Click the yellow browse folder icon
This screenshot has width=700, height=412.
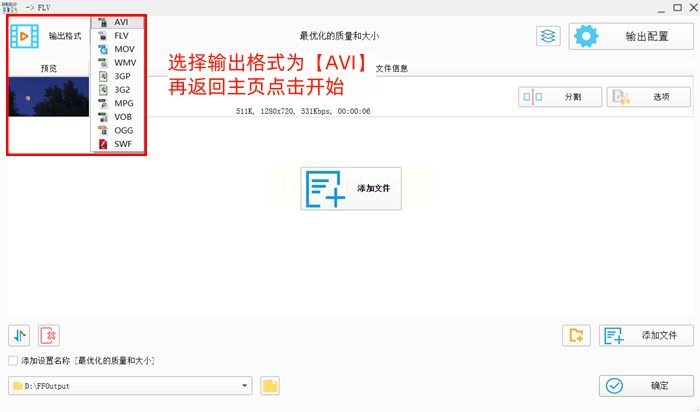pos(270,386)
